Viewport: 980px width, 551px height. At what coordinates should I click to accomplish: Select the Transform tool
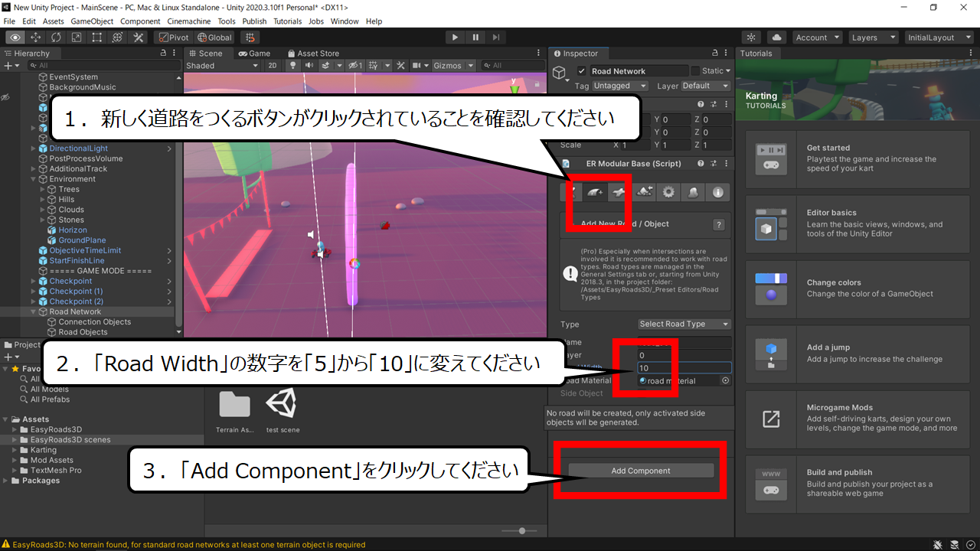pos(118,37)
